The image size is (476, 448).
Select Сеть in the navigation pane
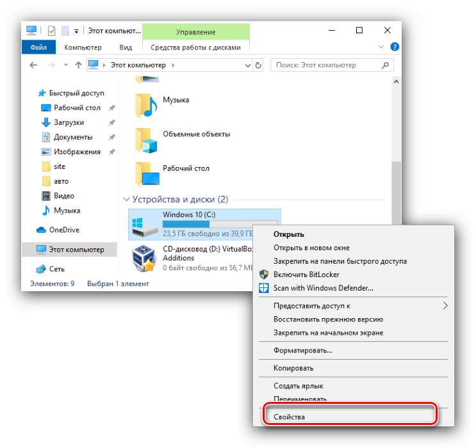[57, 269]
